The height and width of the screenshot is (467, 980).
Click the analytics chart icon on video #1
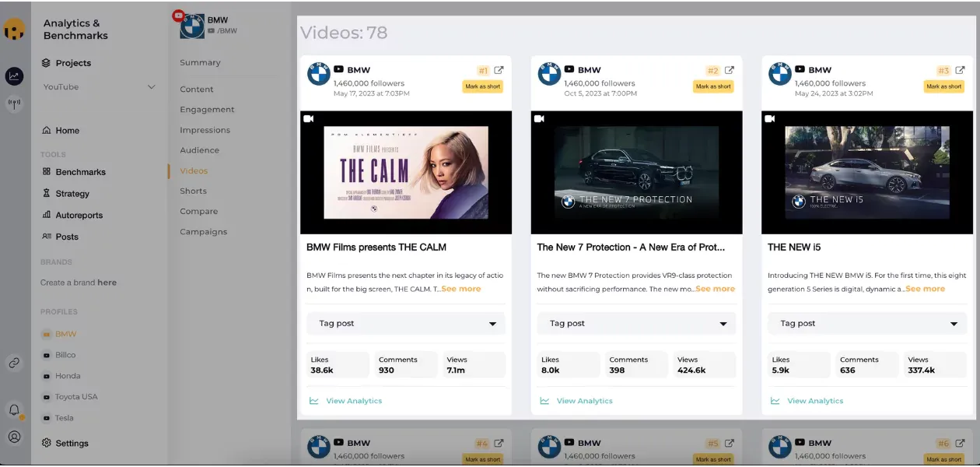tap(314, 401)
